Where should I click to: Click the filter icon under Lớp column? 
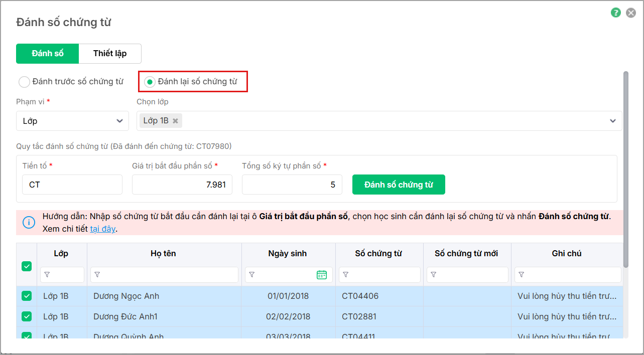point(47,275)
